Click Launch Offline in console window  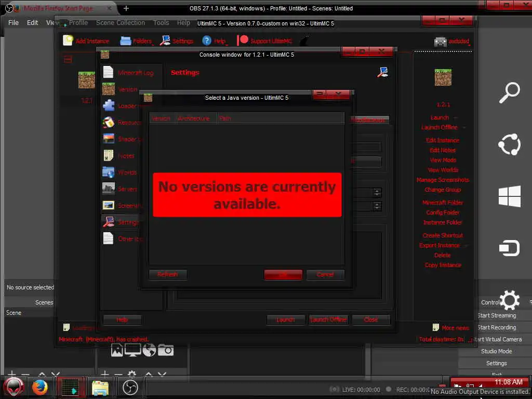tap(328, 320)
